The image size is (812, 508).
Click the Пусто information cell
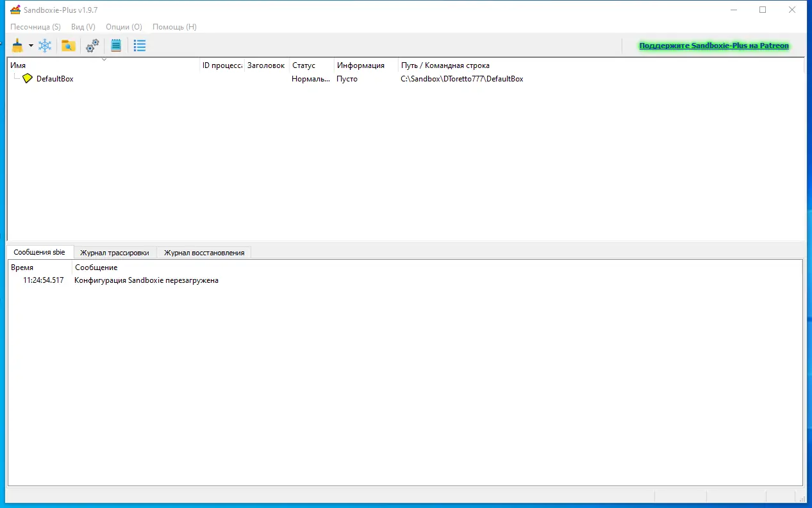pos(347,79)
